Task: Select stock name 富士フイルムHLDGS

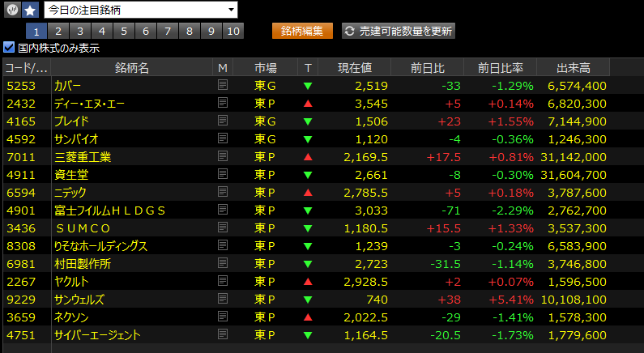Action: pyautogui.click(x=109, y=211)
